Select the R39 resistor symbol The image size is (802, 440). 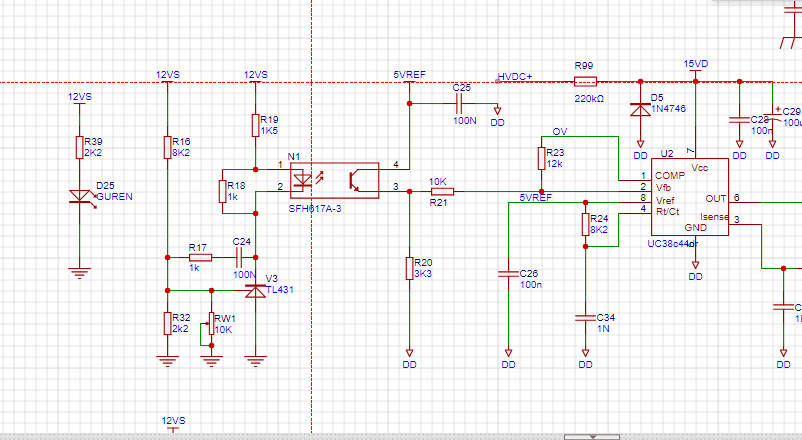pos(79,147)
